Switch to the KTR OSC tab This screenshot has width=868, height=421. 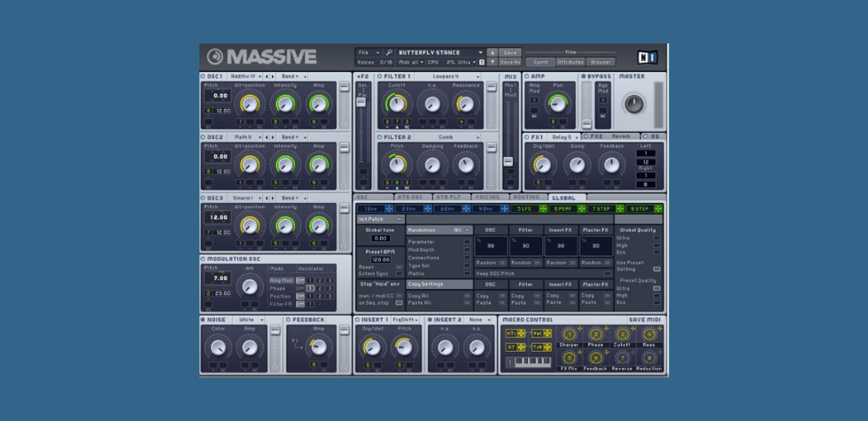413,197
